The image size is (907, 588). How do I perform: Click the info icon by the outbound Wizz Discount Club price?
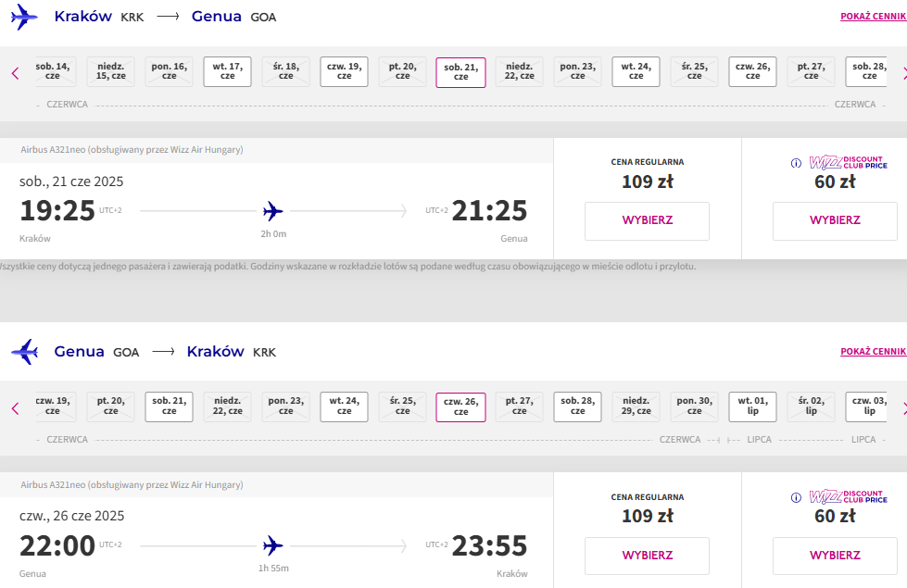click(796, 163)
